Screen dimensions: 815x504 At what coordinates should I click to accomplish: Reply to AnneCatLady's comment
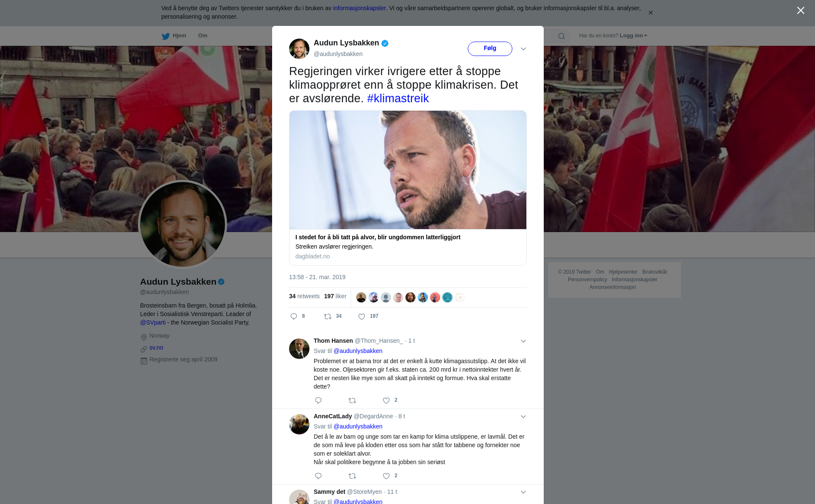pyautogui.click(x=318, y=476)
